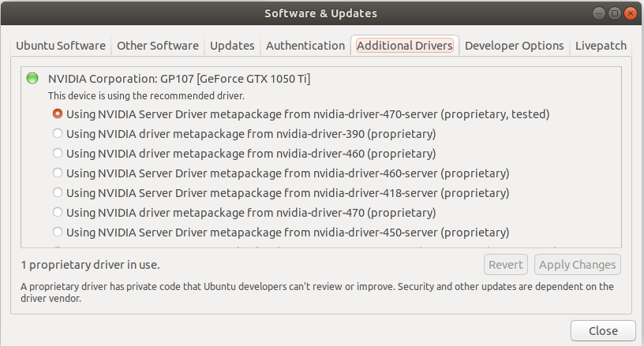The height and width of the screenshot is (346, 644).
Task: Click the green NVIDIA device status indicator
Action: [32, 78]
